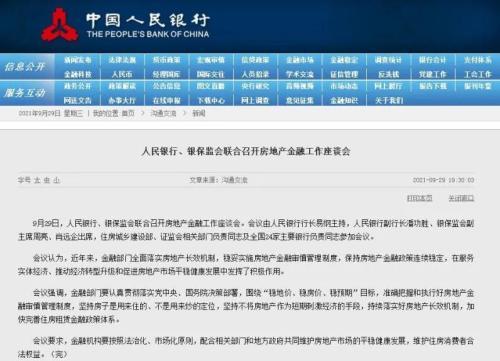Click the red People's Bank of China logo
The image size is (500, 361).
click(60, 25)
